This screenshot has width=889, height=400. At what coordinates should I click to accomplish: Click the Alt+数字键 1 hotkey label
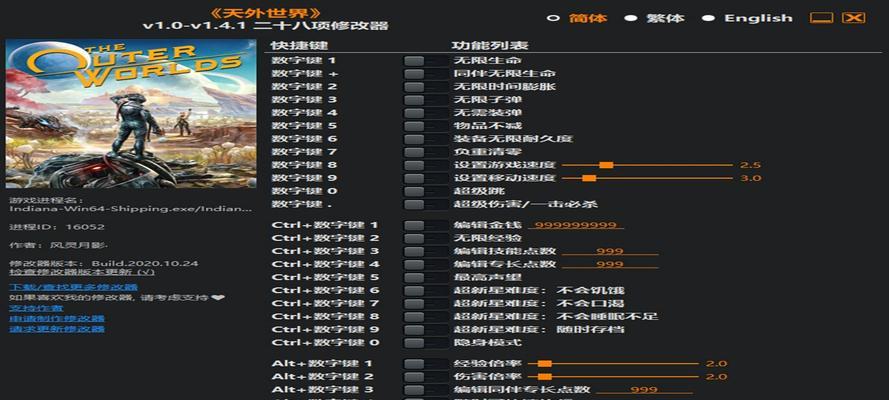(322, 363)
